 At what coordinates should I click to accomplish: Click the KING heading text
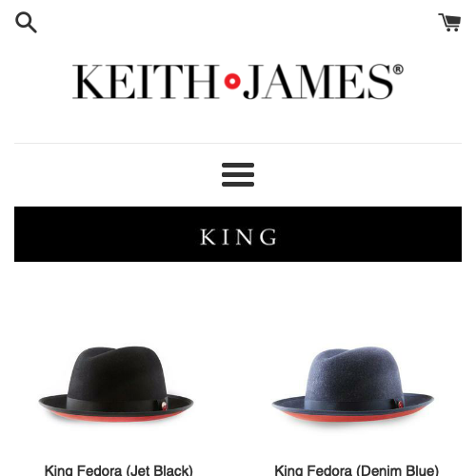coord(238,237)
